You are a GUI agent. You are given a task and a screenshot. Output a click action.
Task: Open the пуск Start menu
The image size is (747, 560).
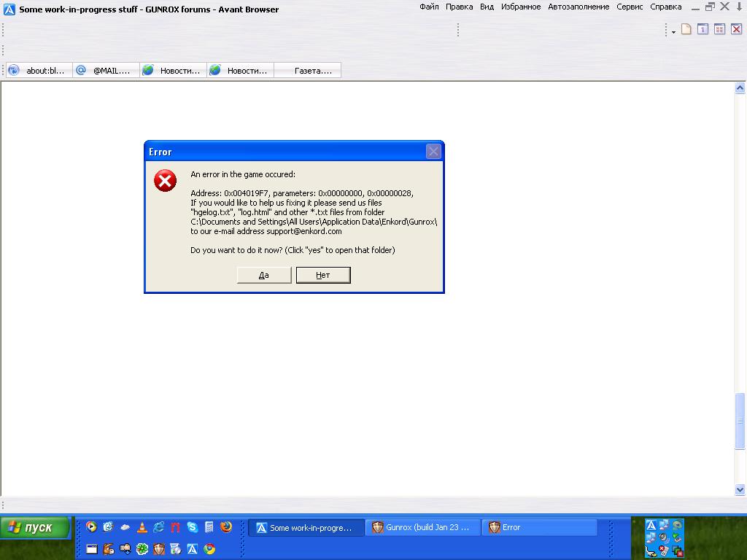coord(36,528)
